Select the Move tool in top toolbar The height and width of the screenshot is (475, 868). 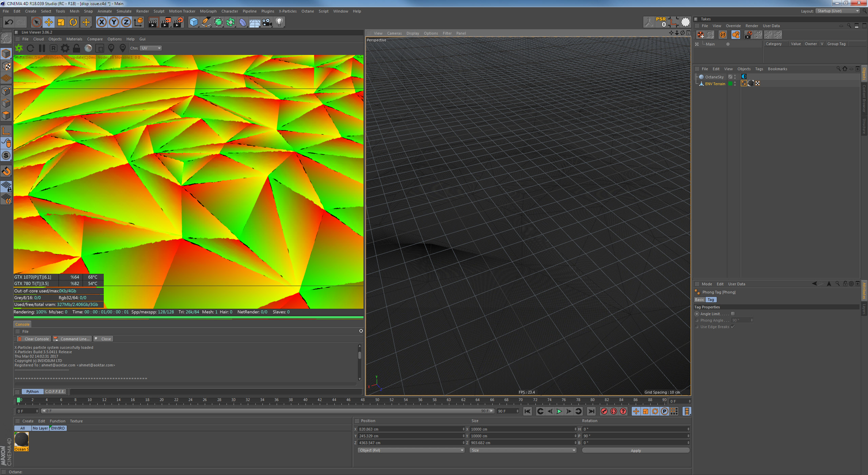pos(48,22)
